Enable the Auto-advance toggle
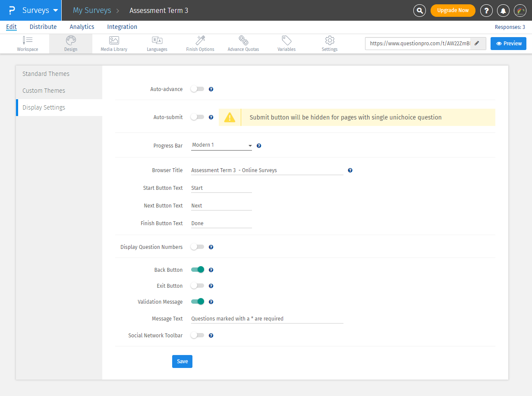 click(x=197, y=89)
